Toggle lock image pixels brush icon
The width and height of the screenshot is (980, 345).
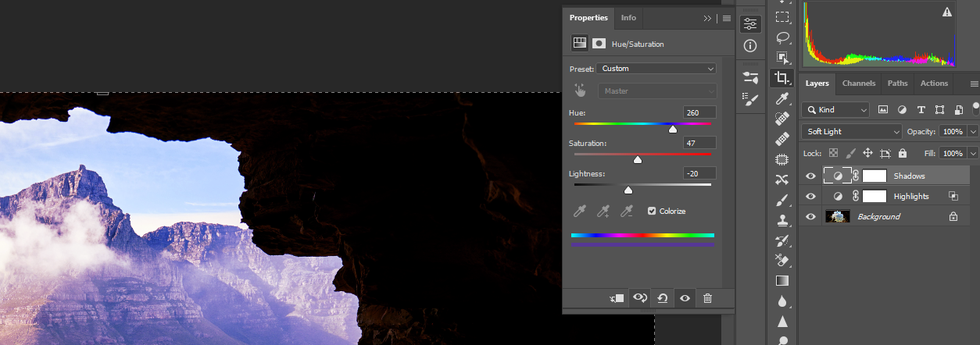[851, 154]
